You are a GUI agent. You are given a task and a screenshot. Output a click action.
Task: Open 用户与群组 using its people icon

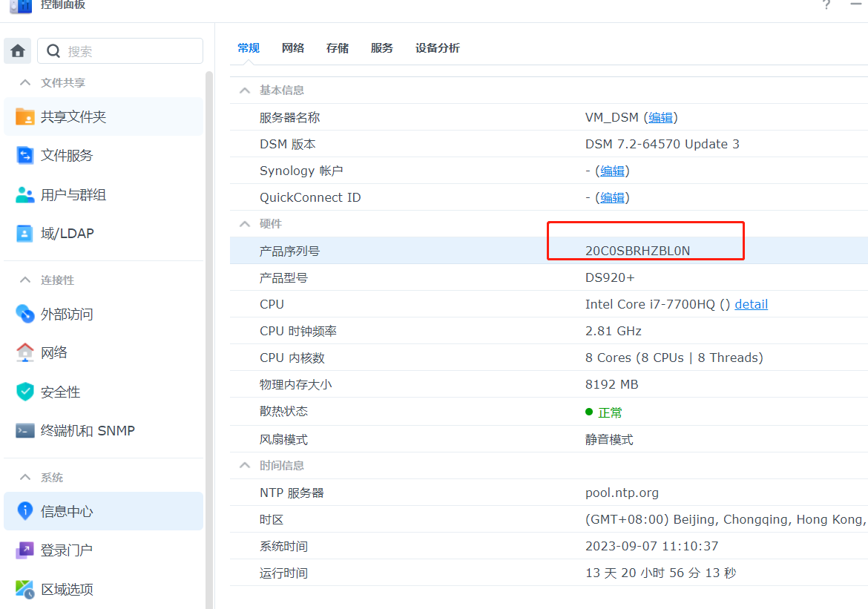pos(25,195)
